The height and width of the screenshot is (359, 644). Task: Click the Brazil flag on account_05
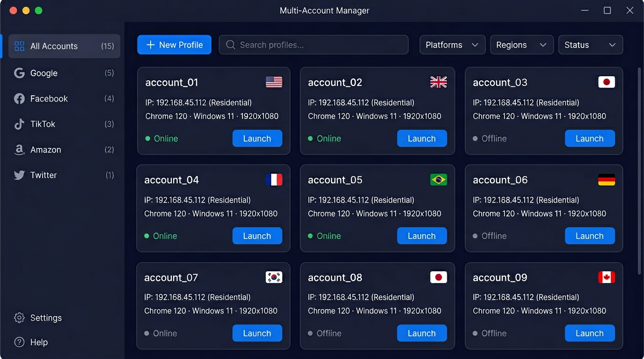click(439, 180)
